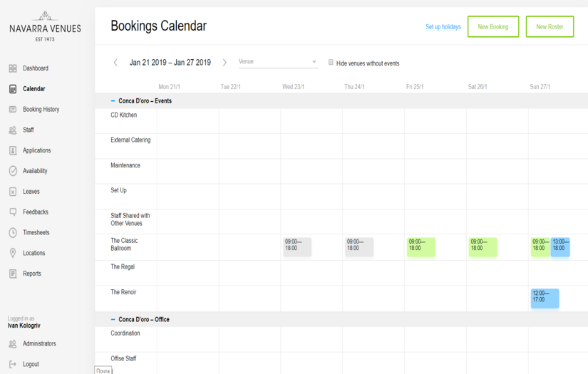Click the Booking History icon
Viewport: 588px width, 374px height.
pos(13,109)
